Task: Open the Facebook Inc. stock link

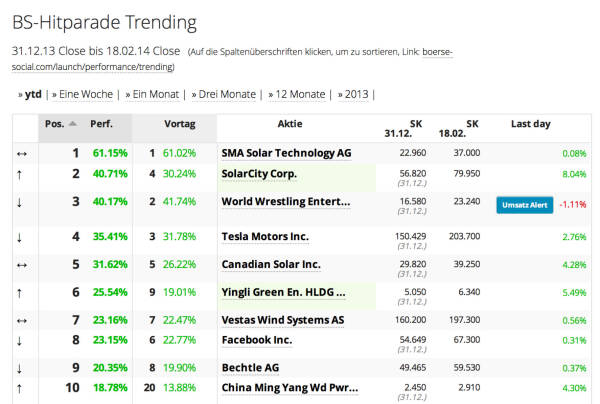Action: [257, 340]
